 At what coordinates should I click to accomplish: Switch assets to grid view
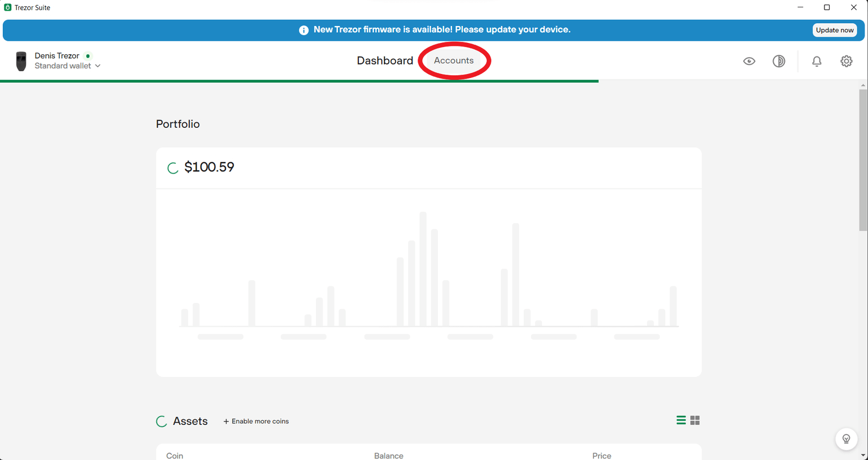695,420
